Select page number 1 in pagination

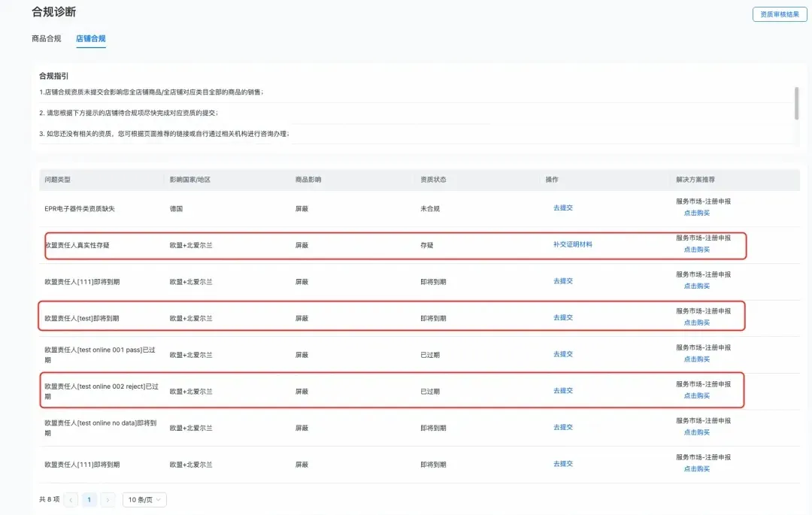click(x=89, y=500)
